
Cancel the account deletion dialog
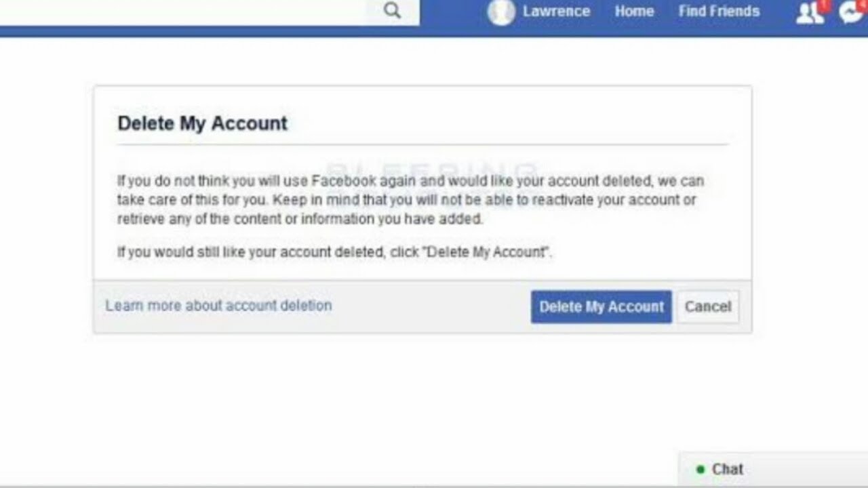point(708,306)
